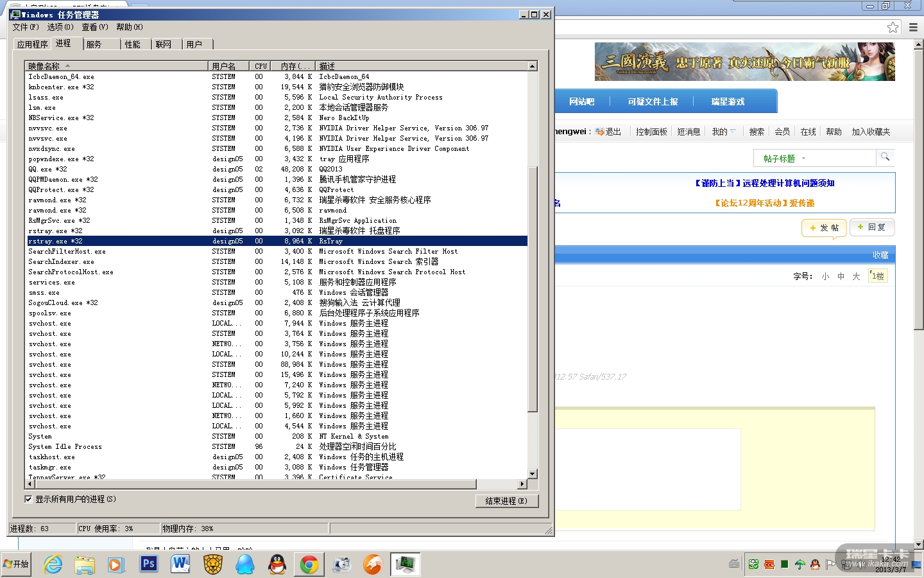This screenshot has width=924, height=578.
Task: Open the Rising antivirus lion taskbar icon
Action: 213,565
